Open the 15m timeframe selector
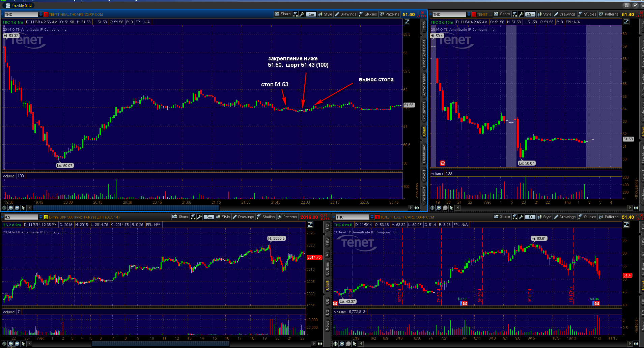Screen dimensions: 644x348 (531, 14)
